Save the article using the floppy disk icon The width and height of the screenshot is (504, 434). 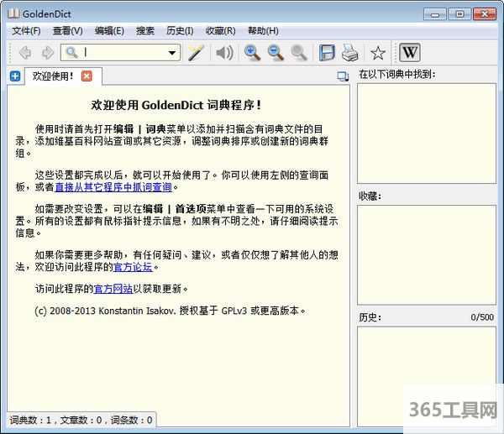click(x=327, y=53)
